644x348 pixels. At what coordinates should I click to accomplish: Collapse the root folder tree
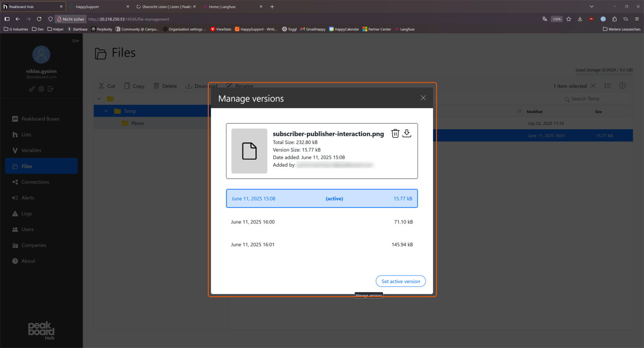99,99
